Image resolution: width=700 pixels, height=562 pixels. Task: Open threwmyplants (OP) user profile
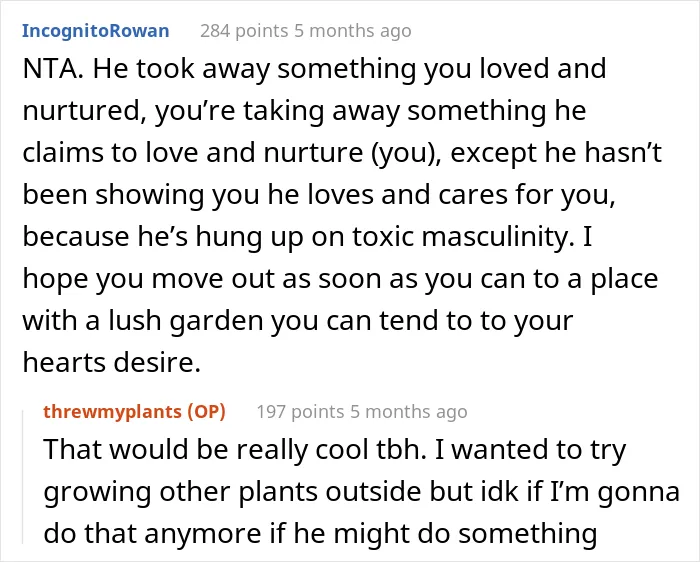tap(134, 412)
